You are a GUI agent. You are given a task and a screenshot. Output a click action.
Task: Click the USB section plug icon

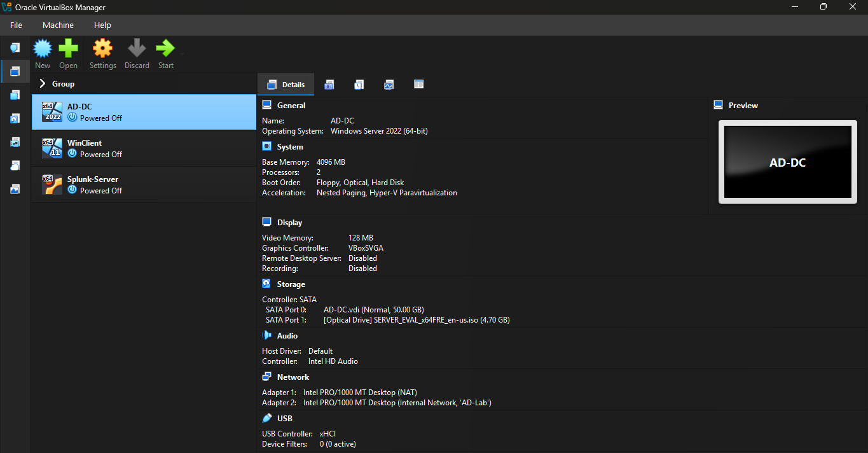(x=267, y=418)
